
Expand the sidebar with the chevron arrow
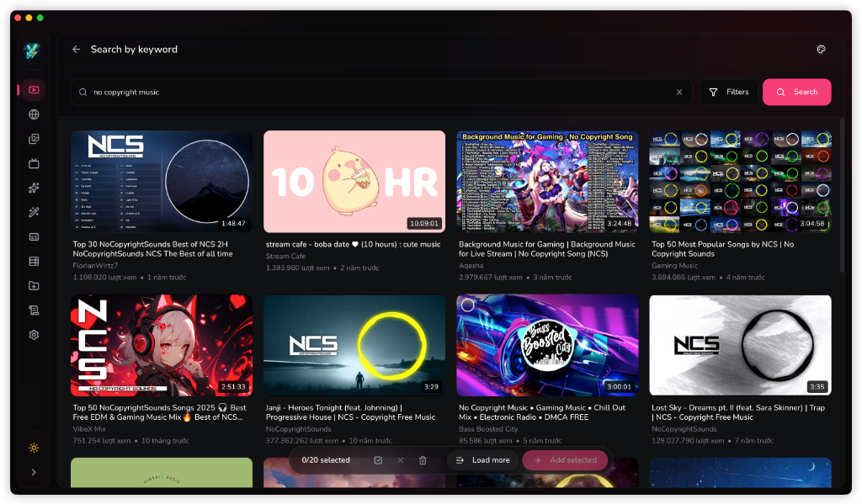click(34, 472)
